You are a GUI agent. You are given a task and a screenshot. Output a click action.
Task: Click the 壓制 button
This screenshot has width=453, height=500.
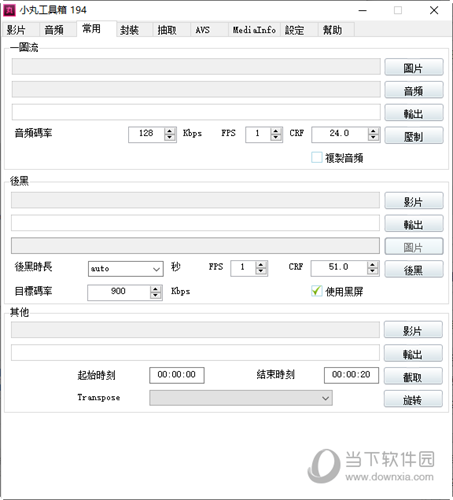414,136
